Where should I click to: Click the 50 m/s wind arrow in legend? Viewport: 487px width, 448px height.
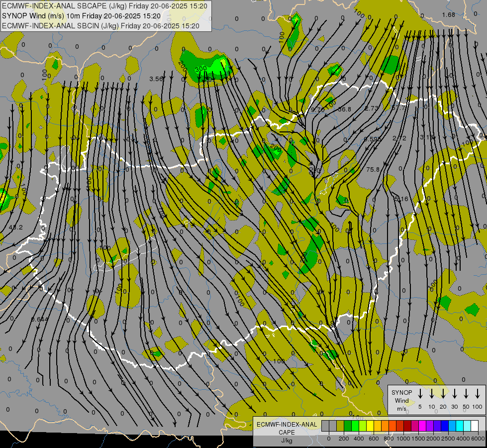coord(466,394)
